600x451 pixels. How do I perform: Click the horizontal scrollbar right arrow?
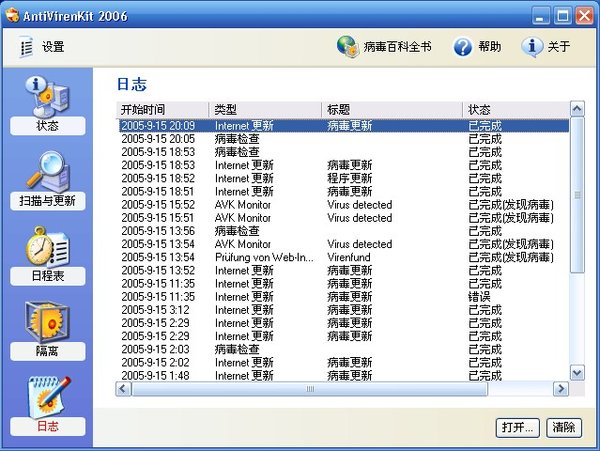561,389
